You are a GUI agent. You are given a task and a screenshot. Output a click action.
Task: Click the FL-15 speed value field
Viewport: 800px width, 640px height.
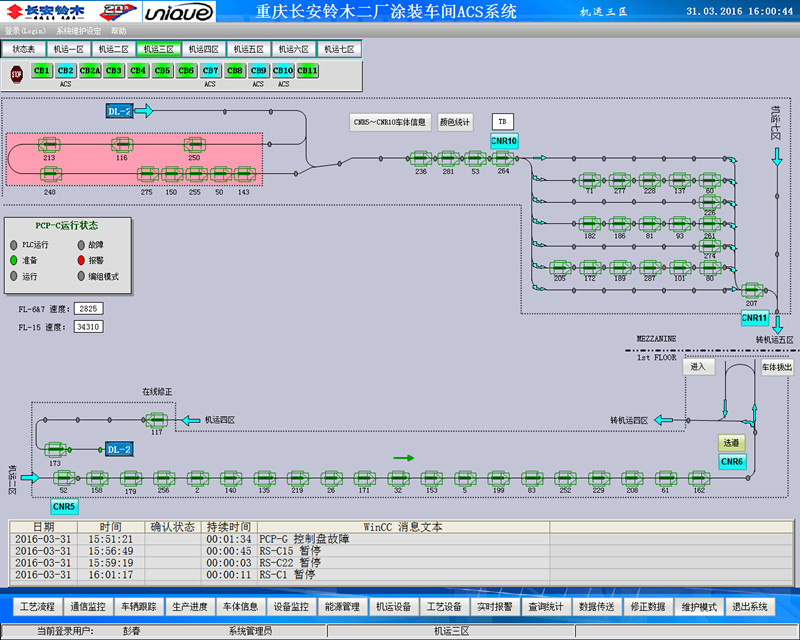point(87,327)
